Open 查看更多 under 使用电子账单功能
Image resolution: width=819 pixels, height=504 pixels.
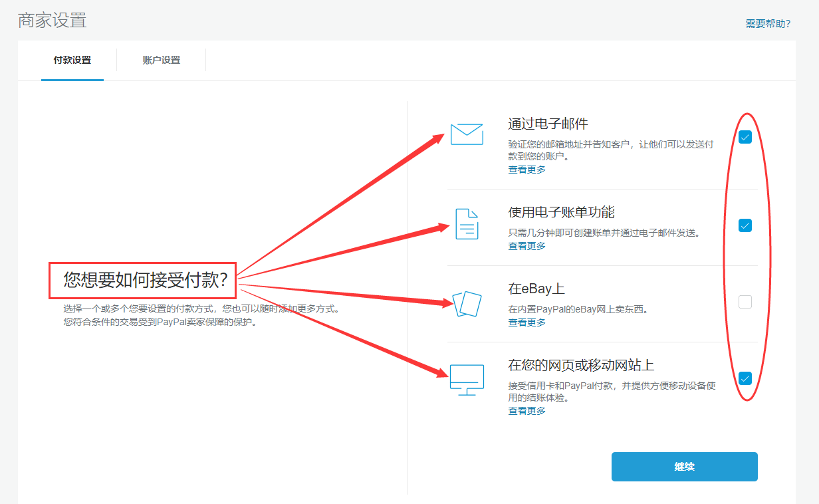(x=526, y=246)
